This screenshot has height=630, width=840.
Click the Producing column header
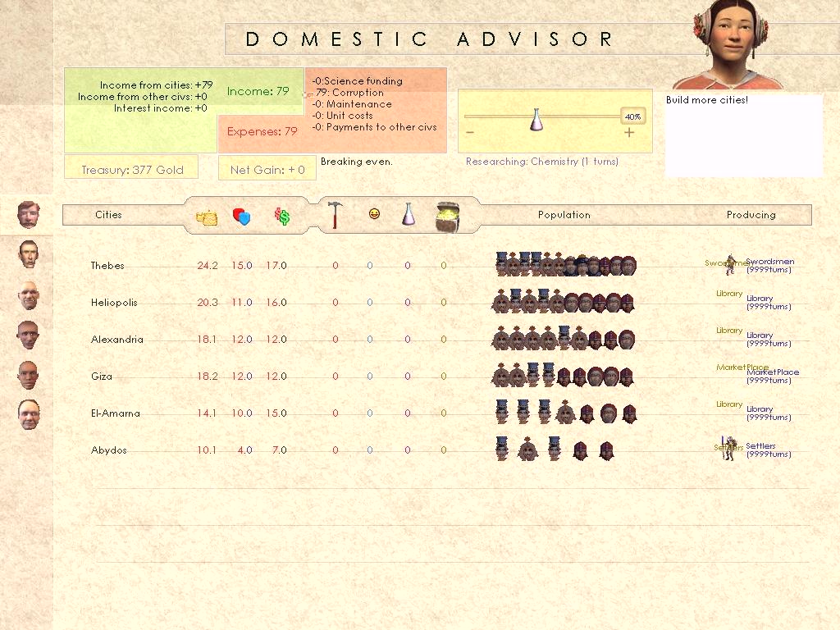tap(751, 215)
